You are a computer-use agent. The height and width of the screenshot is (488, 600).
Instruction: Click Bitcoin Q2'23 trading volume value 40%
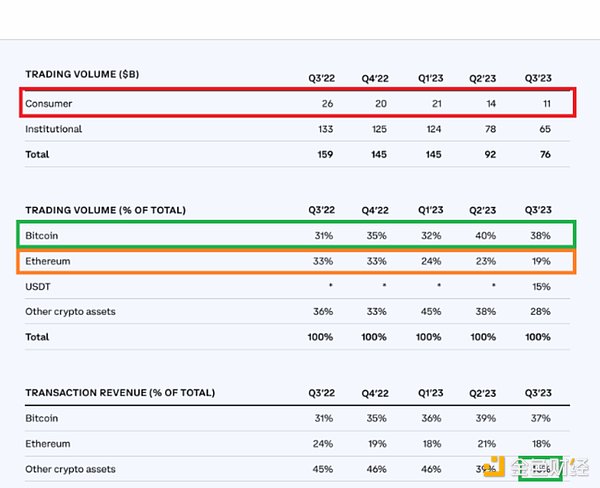pos(484,237)
